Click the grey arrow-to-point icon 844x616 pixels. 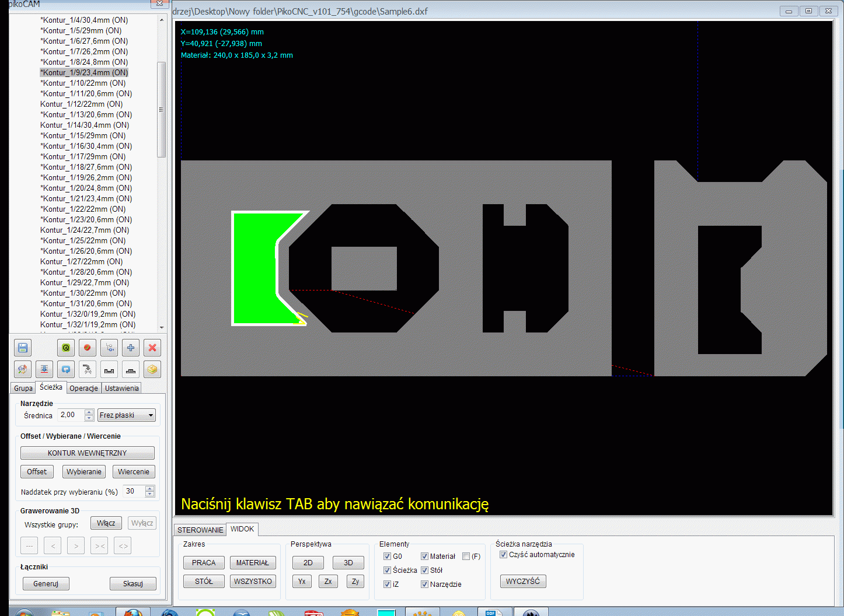coord(88,369)
